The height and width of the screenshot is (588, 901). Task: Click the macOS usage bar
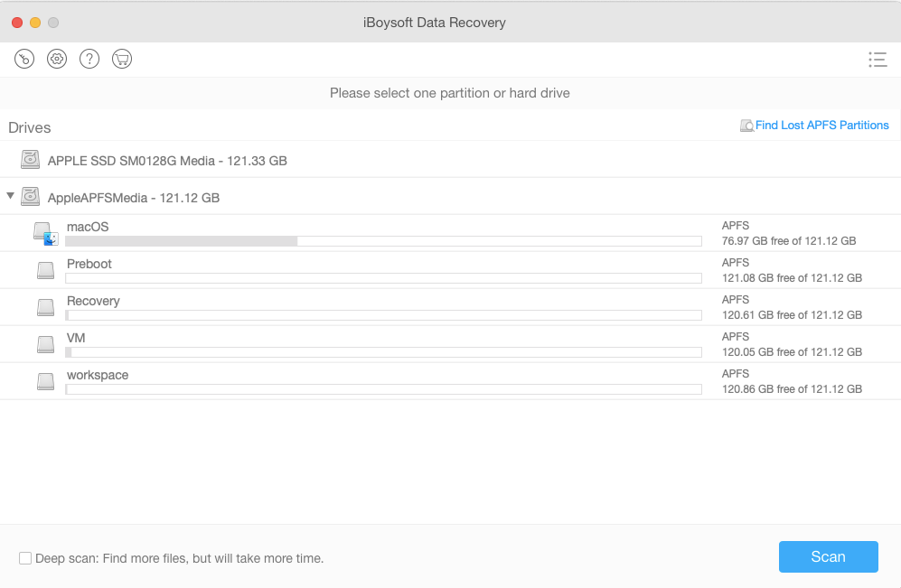click(383, 241)
